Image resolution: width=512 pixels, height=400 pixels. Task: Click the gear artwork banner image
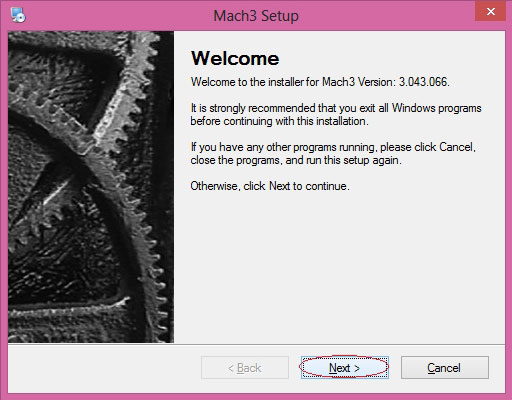click(91, 187)
